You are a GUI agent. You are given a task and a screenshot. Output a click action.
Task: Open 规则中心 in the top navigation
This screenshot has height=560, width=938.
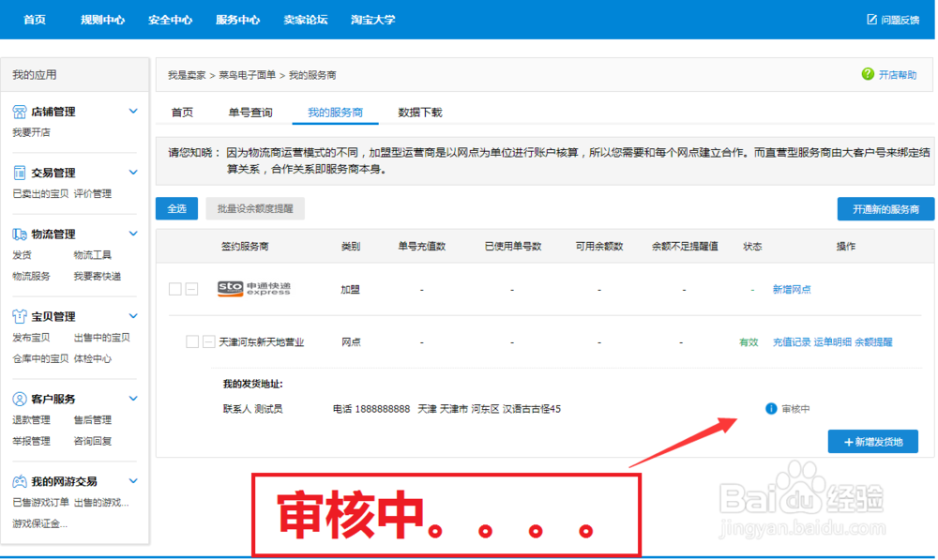click(x=102, y=20)
